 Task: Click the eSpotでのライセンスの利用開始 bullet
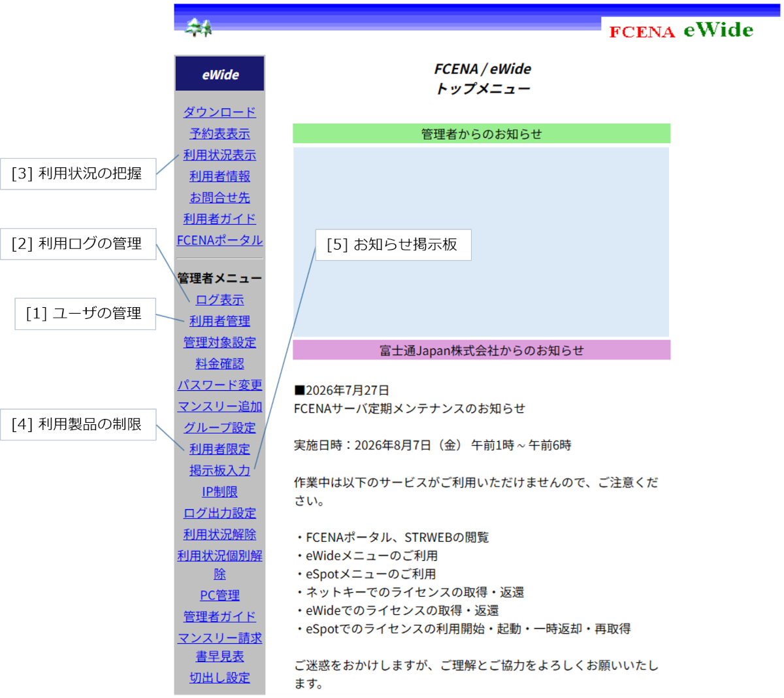(x=463, y=629)
